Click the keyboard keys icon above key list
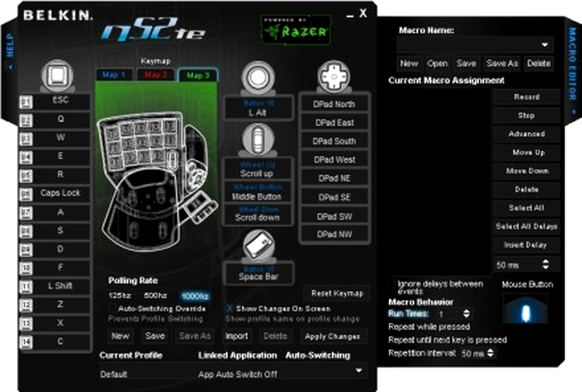The height and width of the screenshot is (392, 582). tap(57, 75)
